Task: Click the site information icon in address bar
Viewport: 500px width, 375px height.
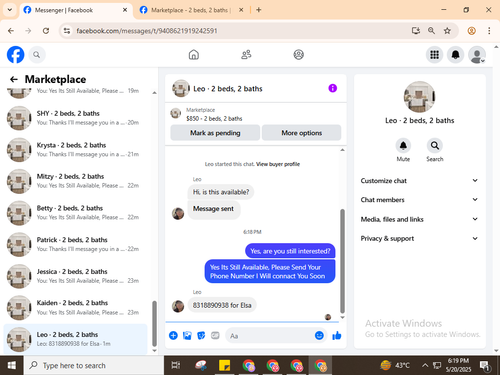Action: pyautogui.click(x=67, y=31)
